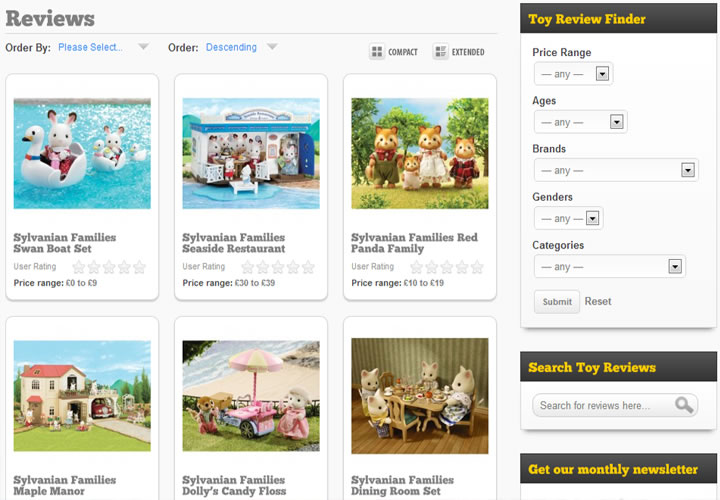Open the Maple Manor image
The height and width of the screenshot is (500, 720).
[x=82, y=395]
